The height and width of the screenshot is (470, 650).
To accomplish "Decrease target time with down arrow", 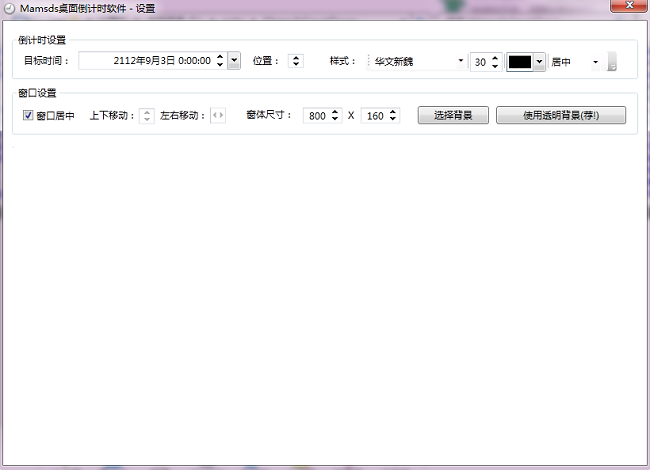I will tap(220, 64).
